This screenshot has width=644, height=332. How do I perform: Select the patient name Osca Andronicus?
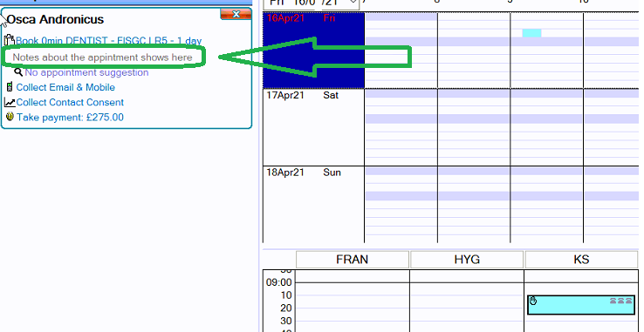pyautogui.click(x=56, y=19)
